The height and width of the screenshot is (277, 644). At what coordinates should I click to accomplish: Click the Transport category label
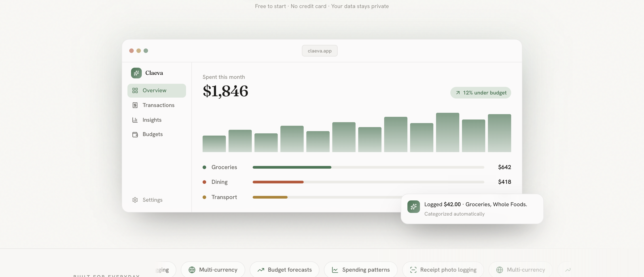pos(224,197)
